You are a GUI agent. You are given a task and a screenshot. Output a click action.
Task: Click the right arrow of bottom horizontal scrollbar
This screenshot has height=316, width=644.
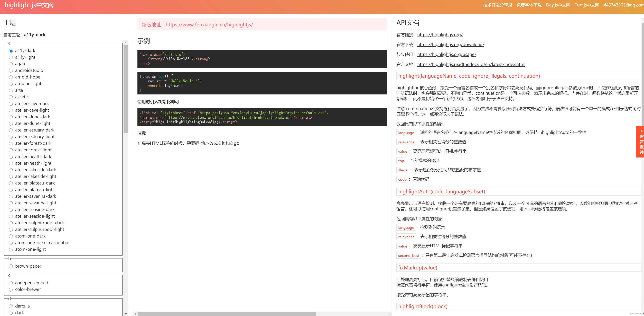[x=389, y=314]
